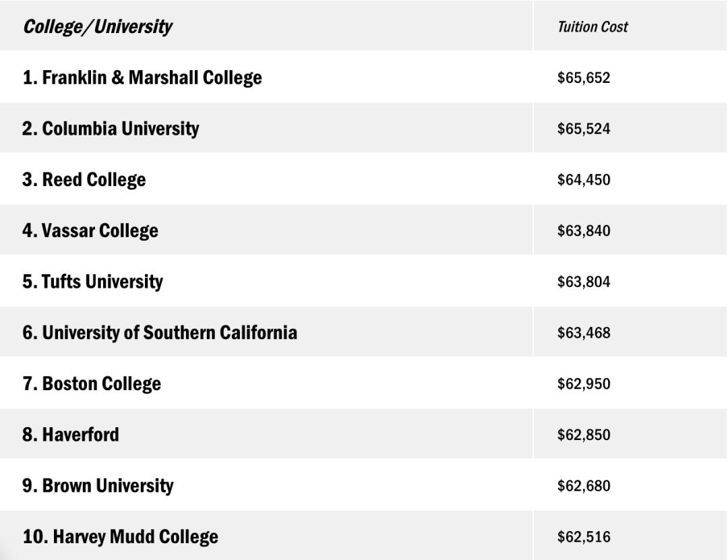Image resolution: width=728 pixels, height=560 pixels.
Task: Click the Tuition Cost column header
Action: [x=593, y=27]
